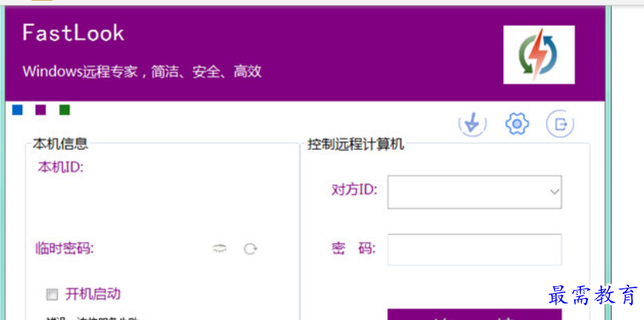
Task: Click the exit/logout icon
Action: tap(560, 124)
